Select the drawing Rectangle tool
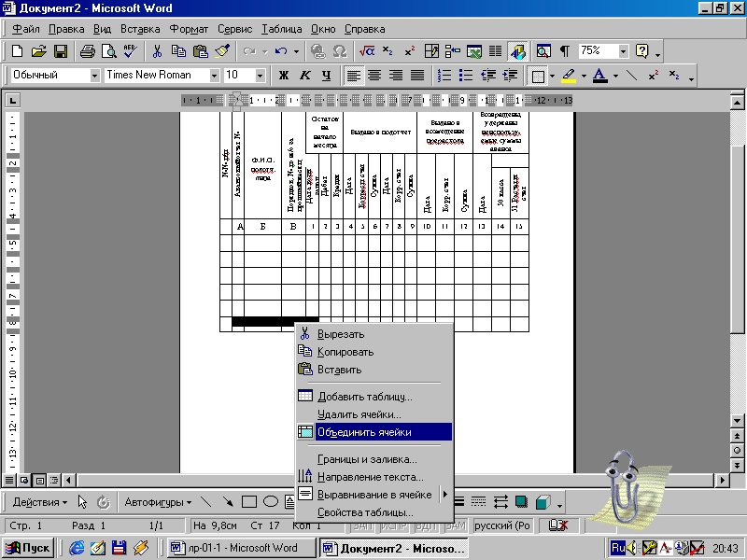Image resolution: width=747 pixels, height=560 pixels. click(249, 502)
